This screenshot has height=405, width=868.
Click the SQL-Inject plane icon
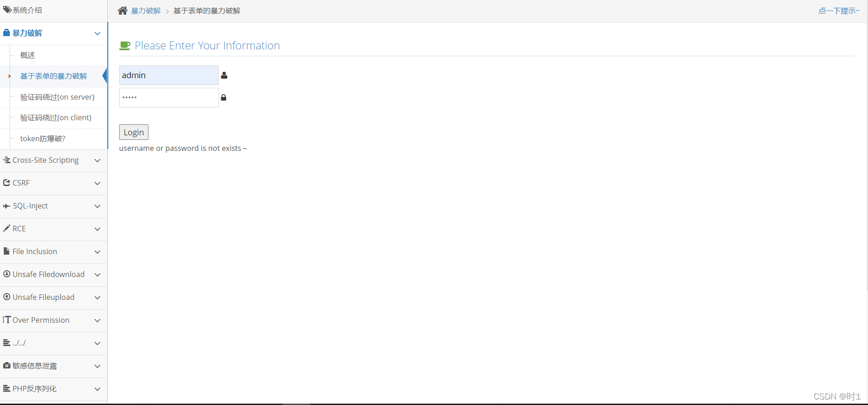pos(6,206)
